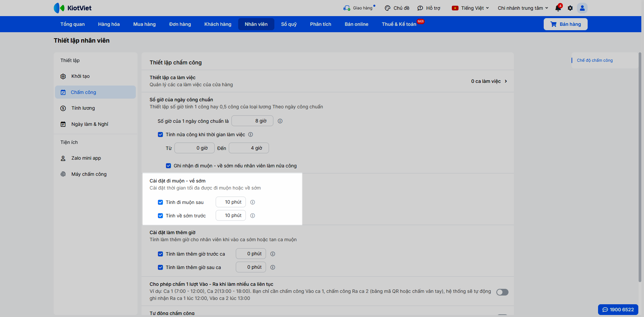Open the Hàng hóa menu

109,24
